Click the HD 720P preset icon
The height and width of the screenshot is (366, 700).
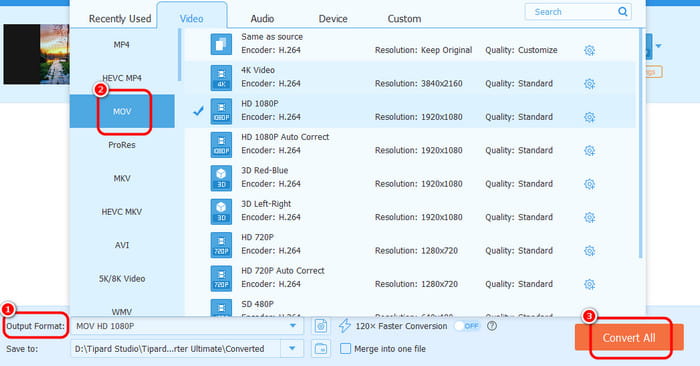(221, 245)
